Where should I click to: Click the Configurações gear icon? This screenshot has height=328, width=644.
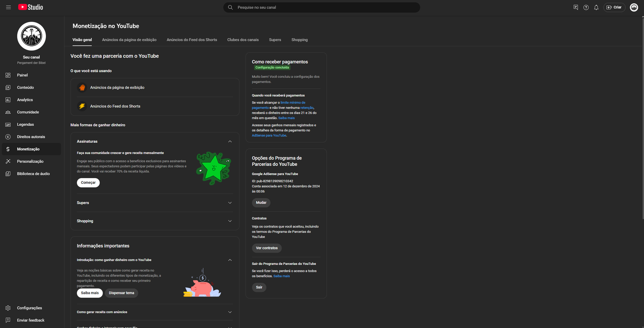8,308
